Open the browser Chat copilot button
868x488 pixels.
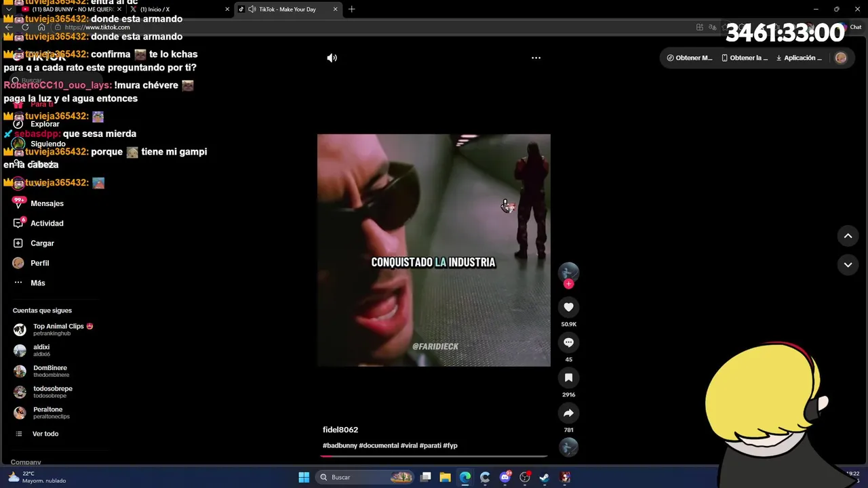pyautogui.click(x=851, y=27)
